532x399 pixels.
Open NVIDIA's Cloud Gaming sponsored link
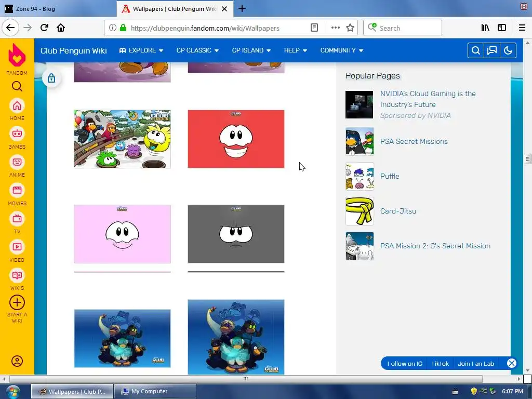click(428, 99)
